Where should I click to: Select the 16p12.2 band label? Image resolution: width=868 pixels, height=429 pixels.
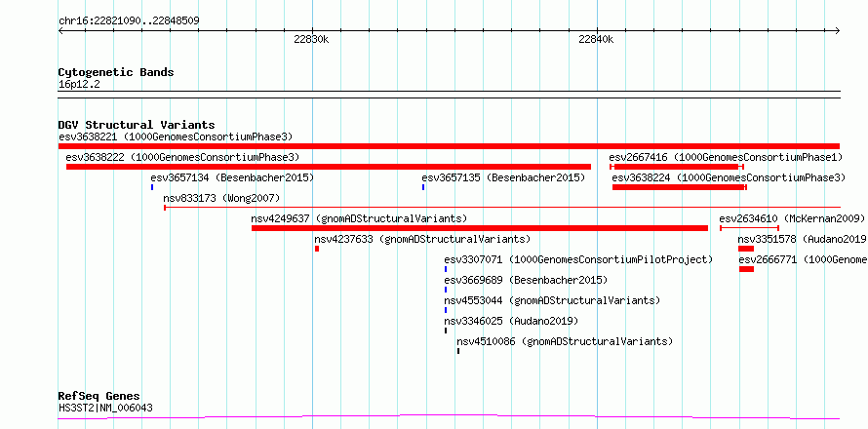click(79, 85)
